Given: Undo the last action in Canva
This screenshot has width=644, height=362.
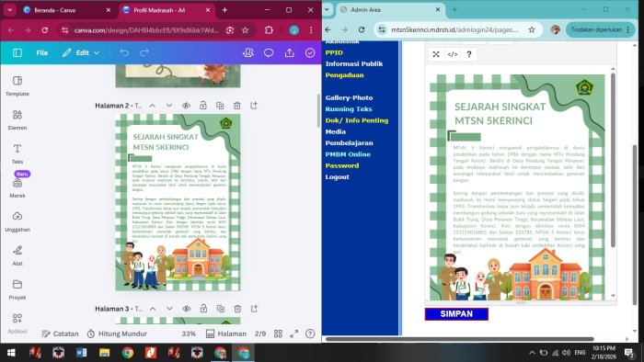Looking at the screenshot, I should coord(124,53).
